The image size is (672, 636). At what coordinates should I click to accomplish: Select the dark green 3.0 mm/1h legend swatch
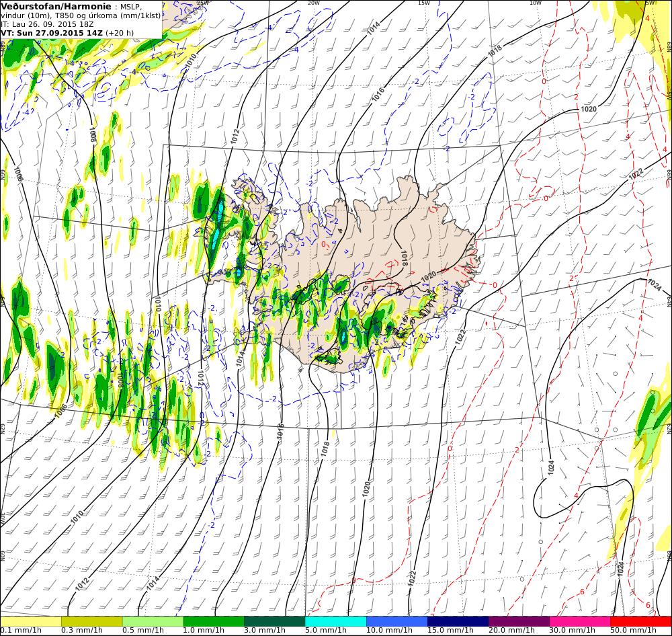click(x=275, y=621)
